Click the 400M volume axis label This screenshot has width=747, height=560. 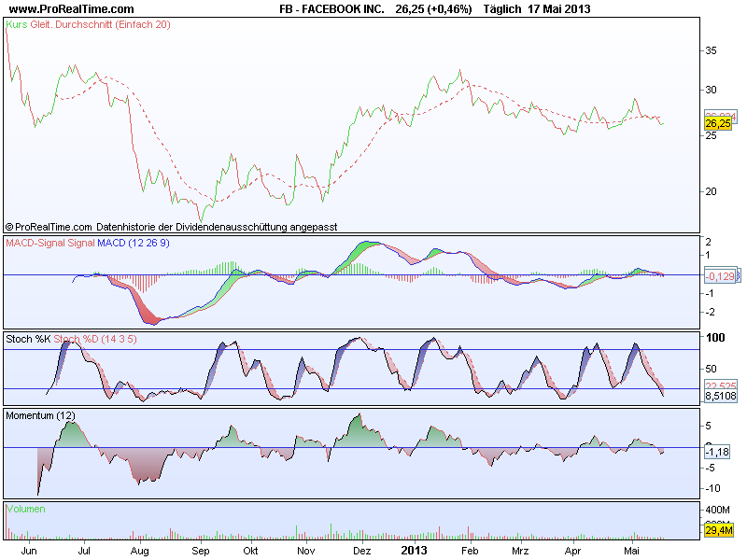pyautogui.click(x=717, y=510)
